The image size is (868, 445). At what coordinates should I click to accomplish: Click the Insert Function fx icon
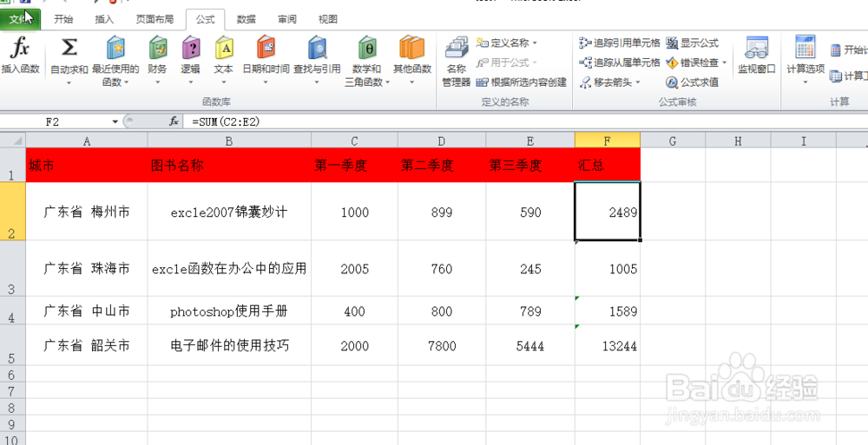click(21, 49)
